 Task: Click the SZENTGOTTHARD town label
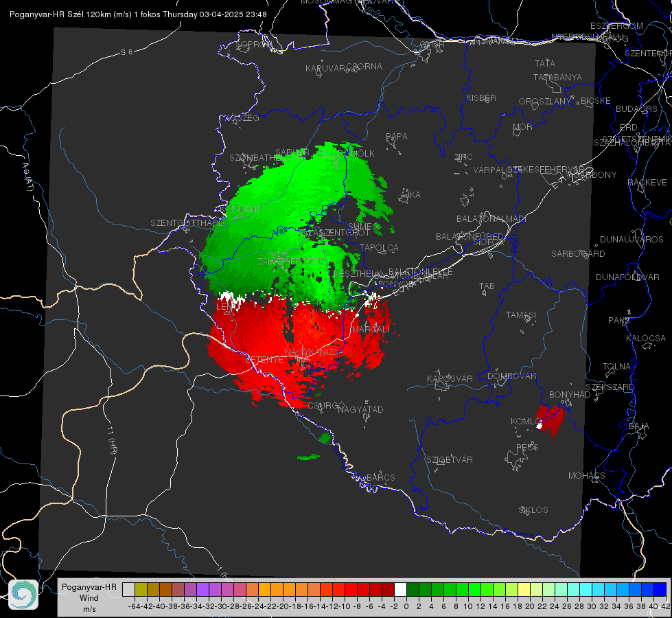[187, 223]
